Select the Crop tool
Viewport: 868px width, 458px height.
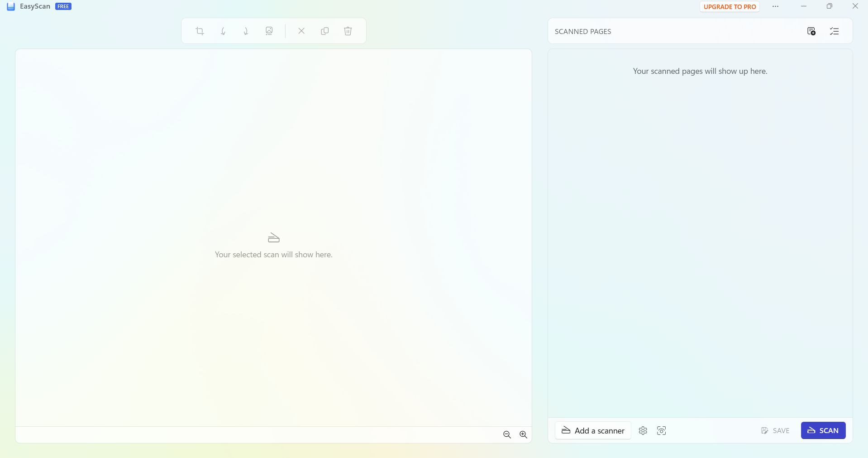point(200,31)
